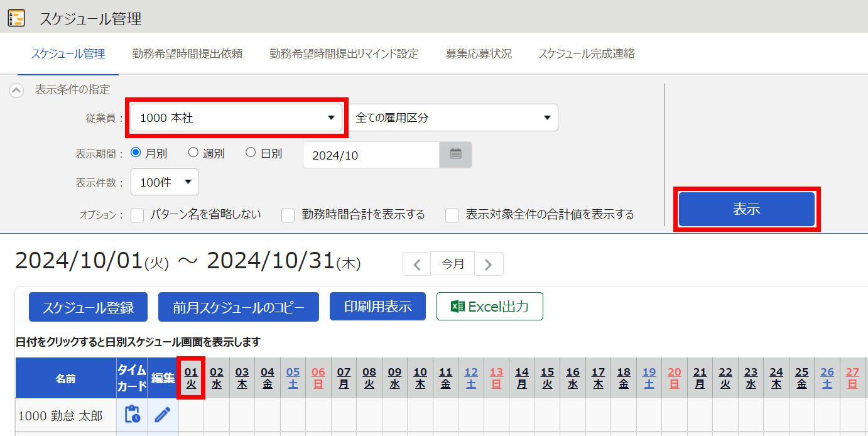Viewport: 868px width, 436px height.
Task: Click the 2024/10 date input field
Action: click(371, 155)
